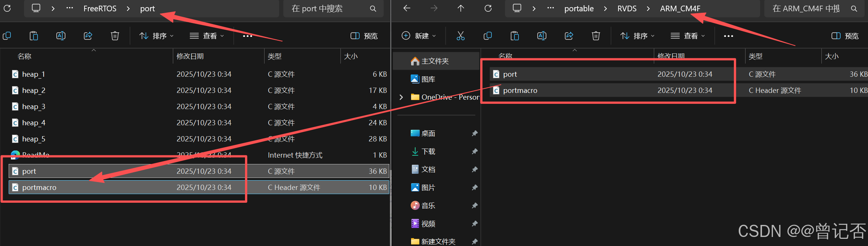The width and height of the screenshot is (868, 246).
Task: Expand chevron after FreeRTOS in left breadcrumb
Action: pos(128,8)
